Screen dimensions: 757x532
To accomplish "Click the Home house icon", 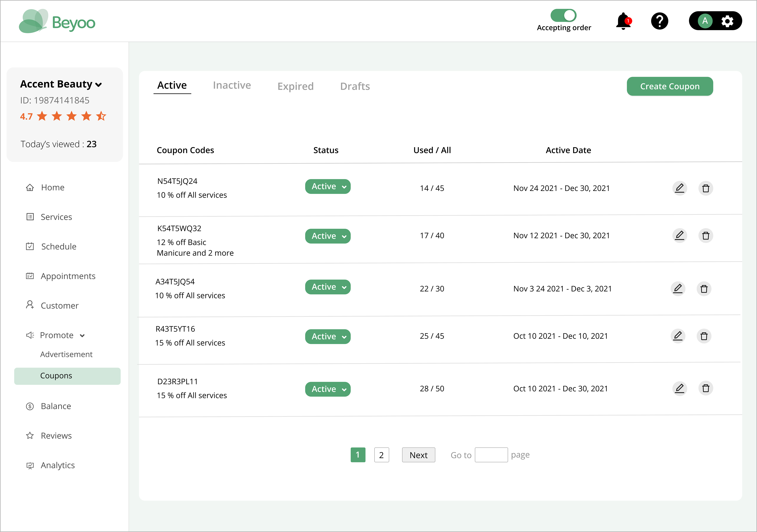I will tap(30, 188).
